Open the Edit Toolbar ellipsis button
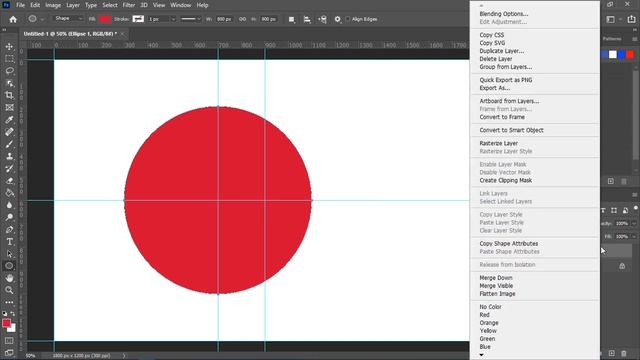 tap(9, 302)
